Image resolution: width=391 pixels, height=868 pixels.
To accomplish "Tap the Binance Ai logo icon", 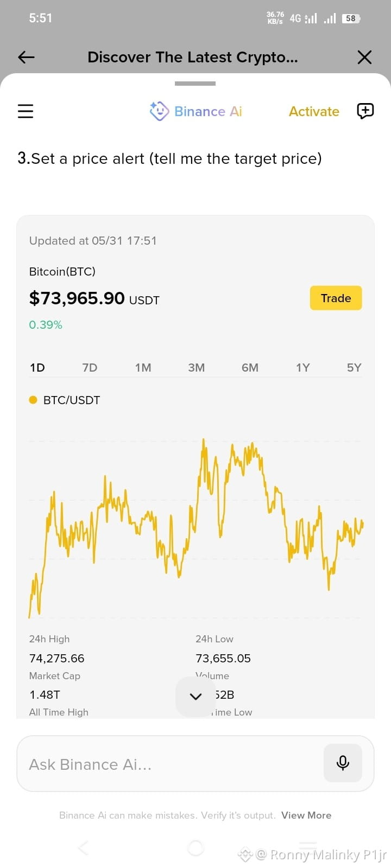I will pyautogui.click(x=159, y=111).
